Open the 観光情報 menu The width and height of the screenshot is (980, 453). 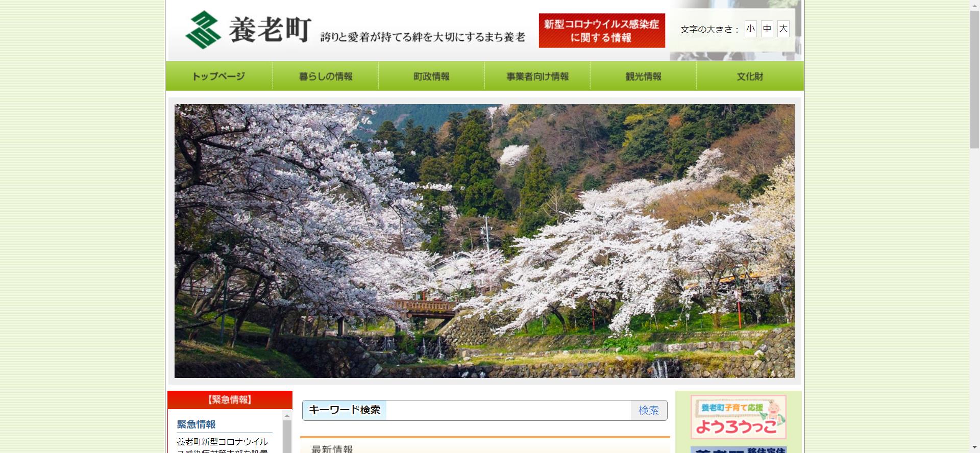click(x=643, y=76)
